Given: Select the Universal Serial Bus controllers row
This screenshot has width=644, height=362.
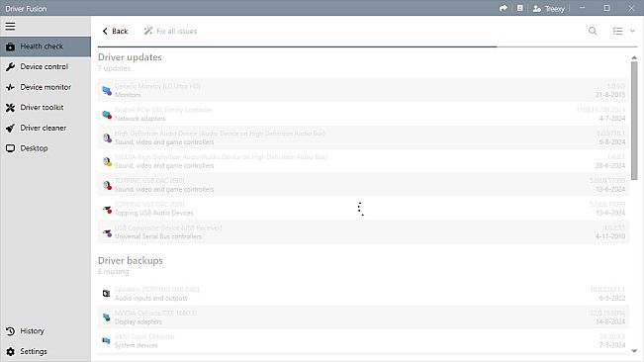Looking at the screenshot, I should [x=363, y=231].
